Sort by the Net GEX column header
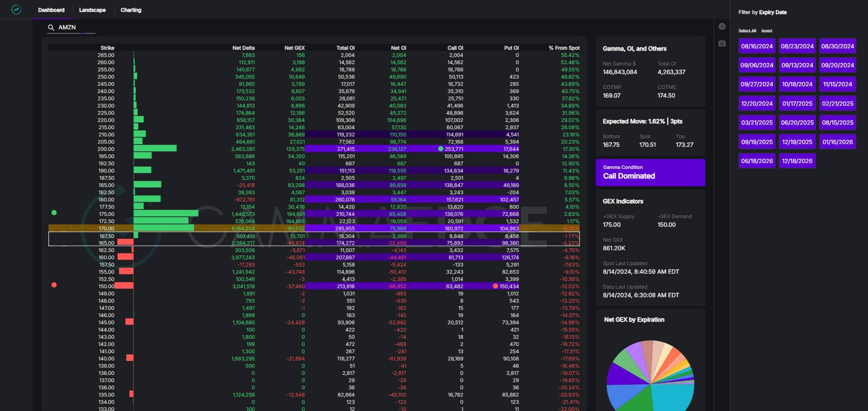868x411 pixels. [294, 48]
